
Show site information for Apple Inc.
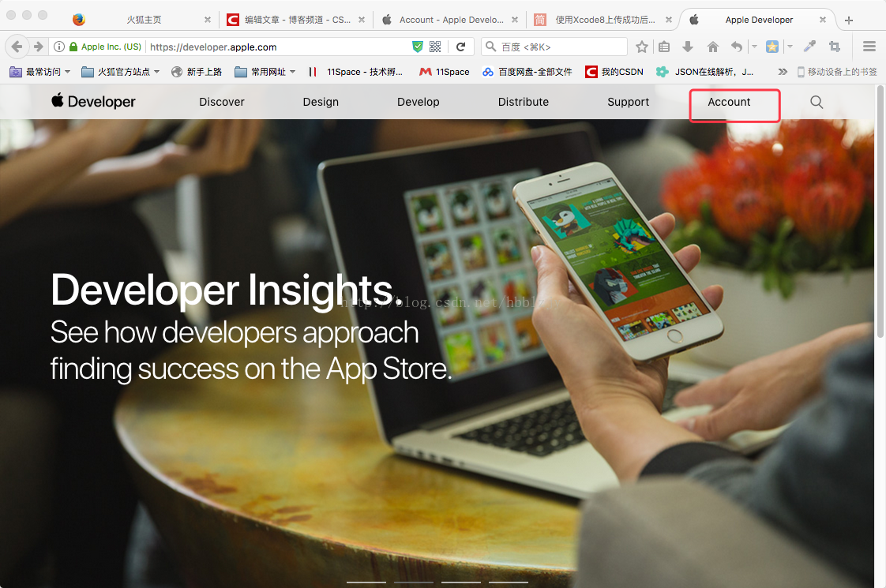click(x=58, y=47)
